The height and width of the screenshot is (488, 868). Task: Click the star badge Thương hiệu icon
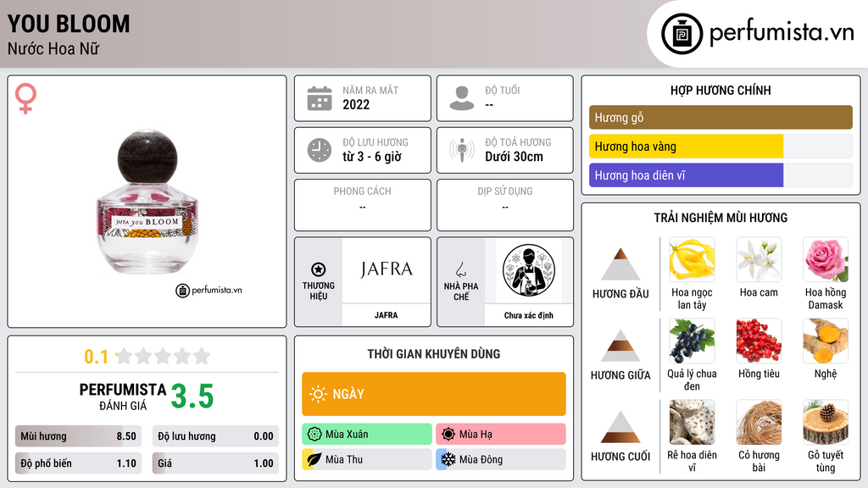pos(319,269)
